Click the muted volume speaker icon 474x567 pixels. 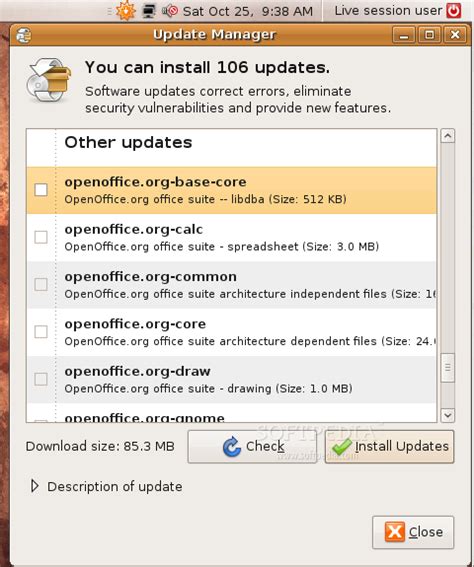click(170, 11)
